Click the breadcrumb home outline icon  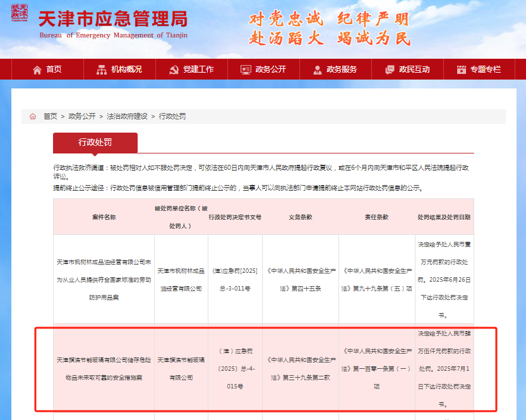tap(33, 116)
